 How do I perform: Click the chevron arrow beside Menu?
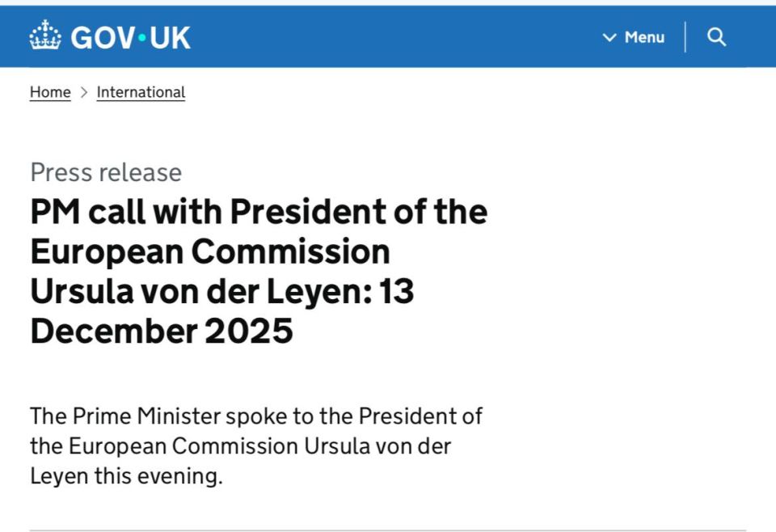click(609, 37)
